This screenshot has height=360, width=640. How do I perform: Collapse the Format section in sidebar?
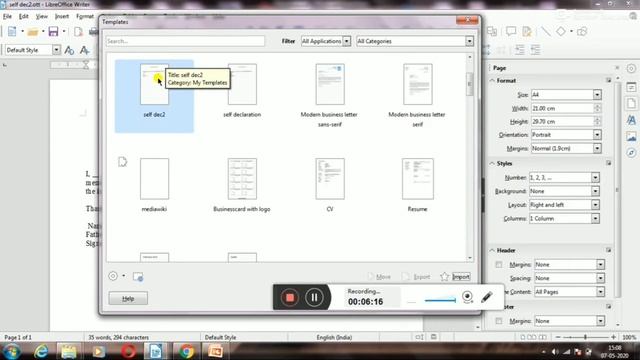pyautogui.click(x=492, y=81)
